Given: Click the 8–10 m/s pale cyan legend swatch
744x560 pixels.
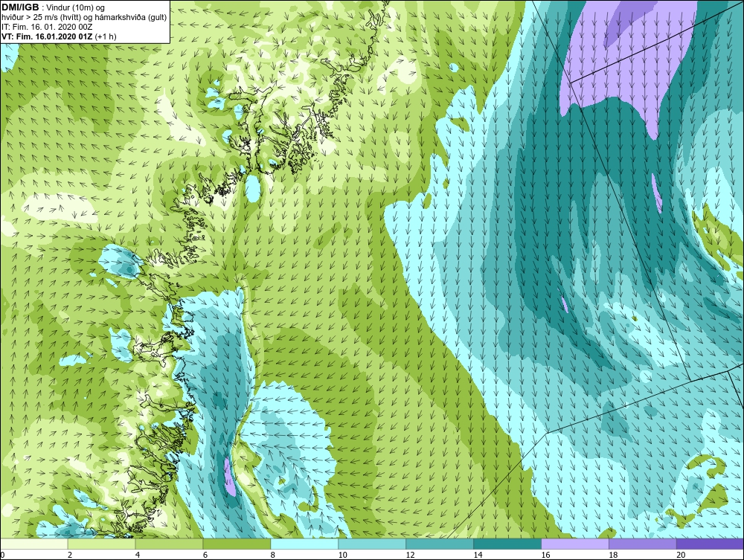Looking at the screenshot, I should (x=304, y=544).
